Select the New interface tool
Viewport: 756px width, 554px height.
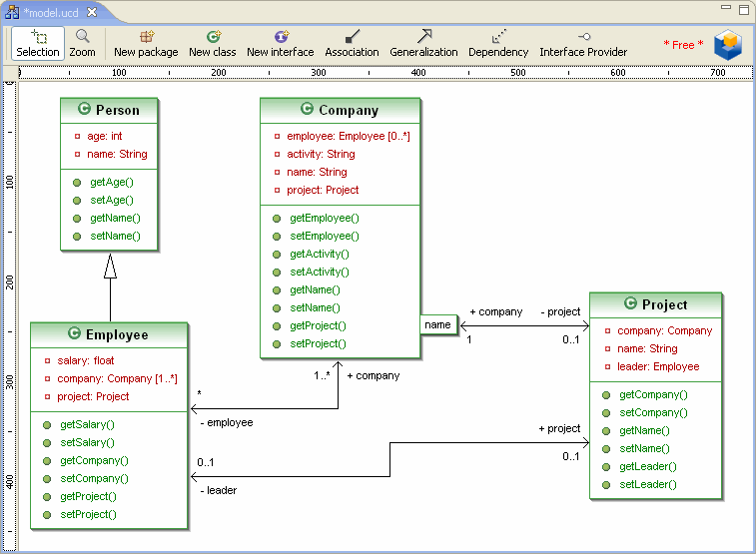[x=281, y=43]
